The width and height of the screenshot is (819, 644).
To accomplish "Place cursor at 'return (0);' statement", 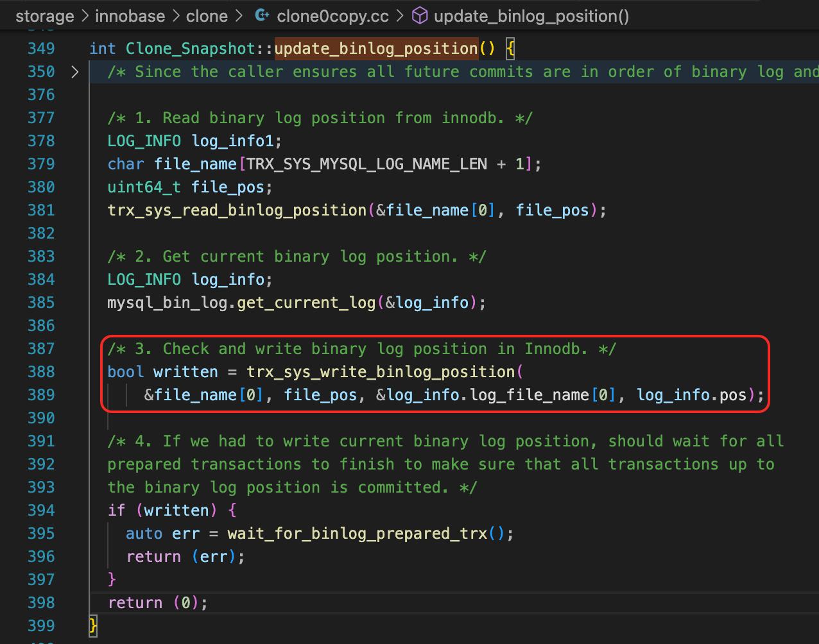I will coord(158,603).
